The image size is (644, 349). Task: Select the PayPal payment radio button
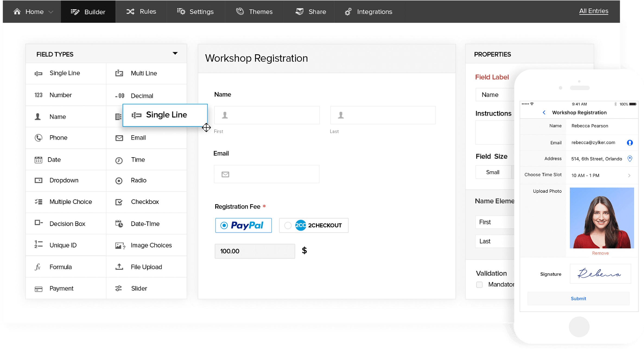coord(224,225)
